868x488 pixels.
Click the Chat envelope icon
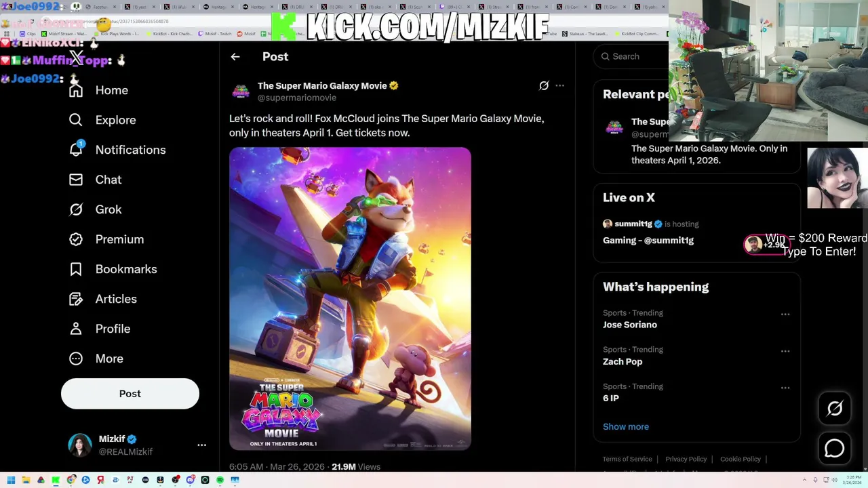(x=76, y=180)
